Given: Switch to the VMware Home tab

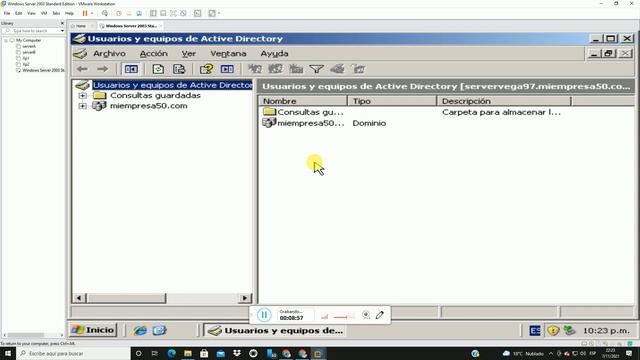Looking at the screenshot, I should click(x=81, y=26).
